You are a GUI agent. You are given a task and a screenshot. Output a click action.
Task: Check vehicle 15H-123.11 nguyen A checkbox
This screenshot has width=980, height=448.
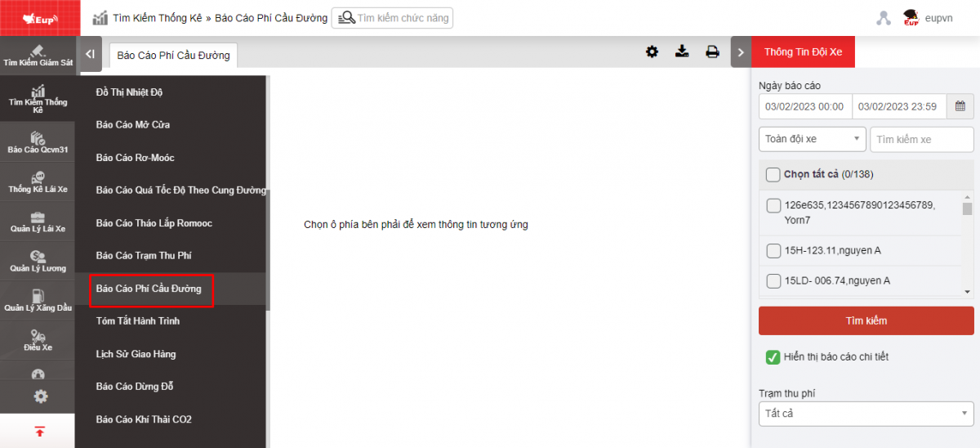tap(773, 250)
